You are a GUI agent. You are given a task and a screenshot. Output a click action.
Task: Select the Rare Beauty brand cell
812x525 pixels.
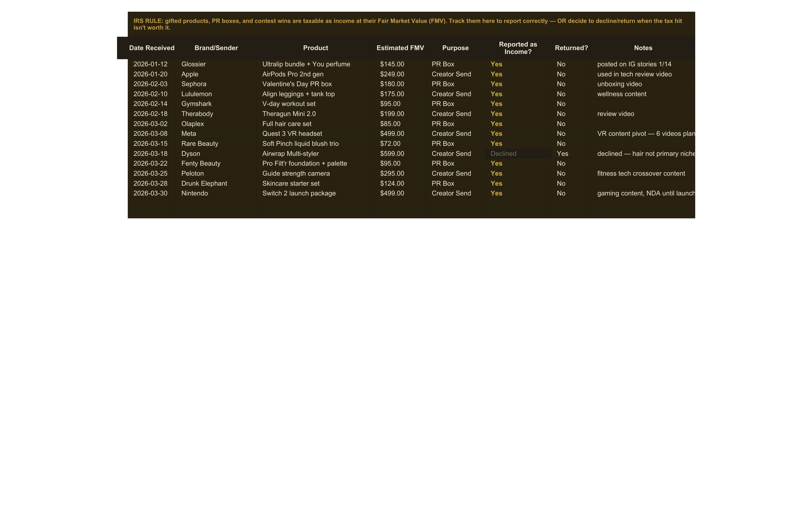click(216, 143)
